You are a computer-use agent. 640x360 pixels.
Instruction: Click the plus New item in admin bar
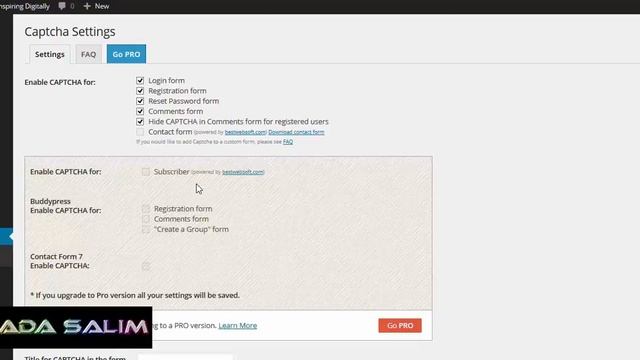tap(96, 6)
